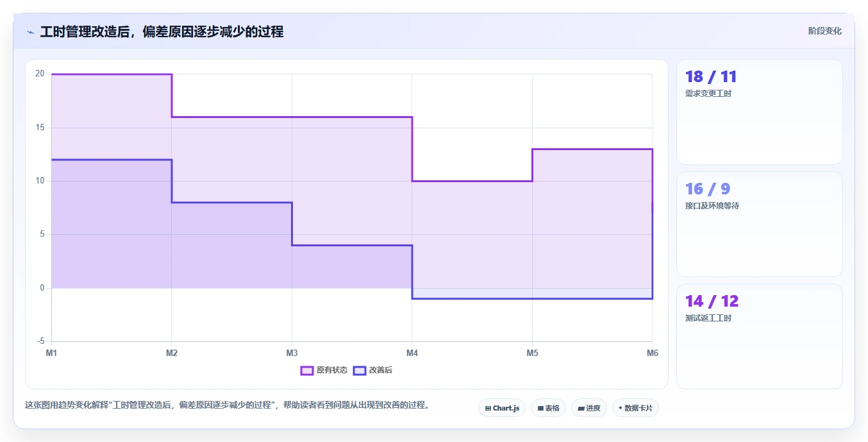Open the 16 / 9 接口及环境等待 card
The height and width of the screenshot is (442, 868).
(x=760, y=224)
